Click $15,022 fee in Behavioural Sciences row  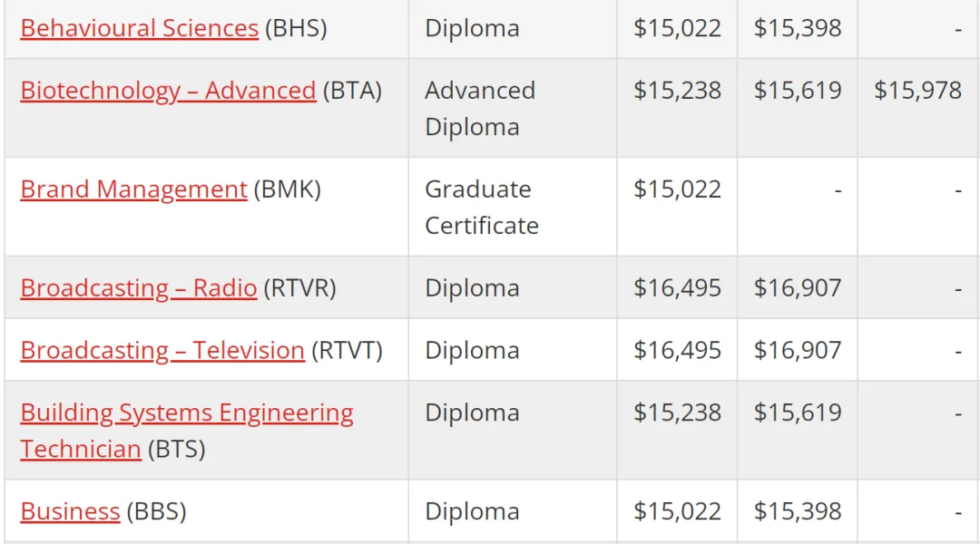678,28
